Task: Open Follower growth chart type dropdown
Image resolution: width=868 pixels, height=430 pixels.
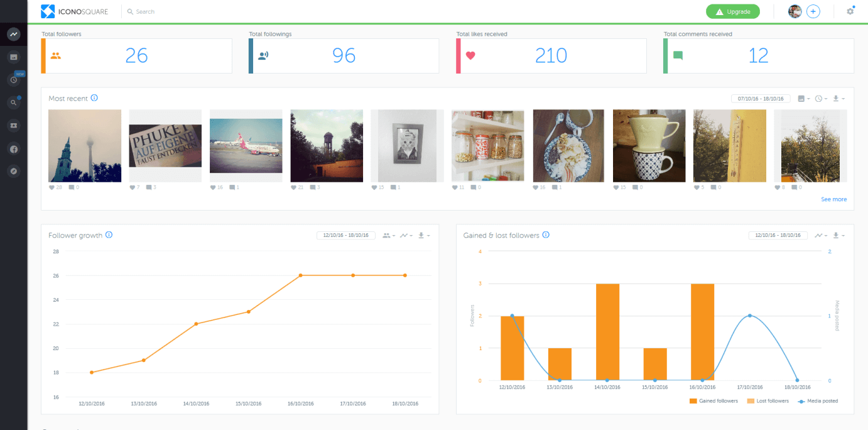Action: pos(406,236)
